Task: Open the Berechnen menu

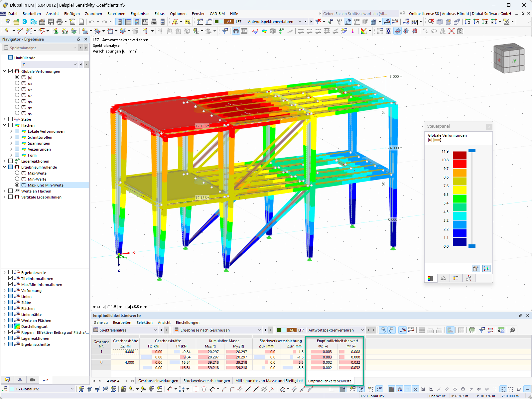Action: 116,14
